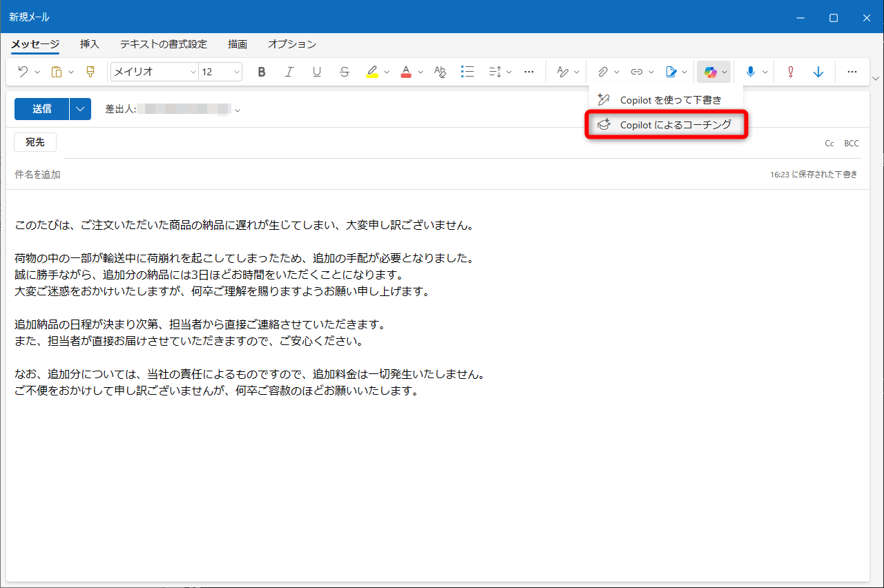The width and height of the screenshot is (884, 588).
Task: Choose a font color from the color swatch
Action: pyautogui.click(x=405, y=71)
